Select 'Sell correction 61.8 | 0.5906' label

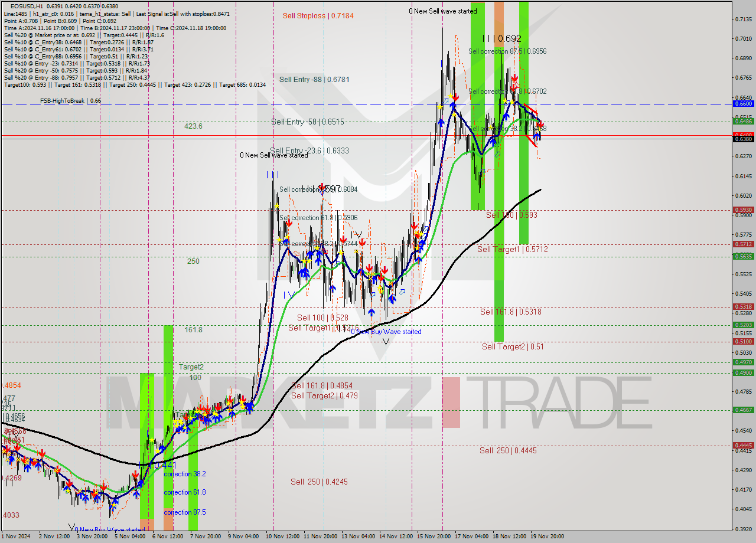pyautogui.click(x=318, y=218)
